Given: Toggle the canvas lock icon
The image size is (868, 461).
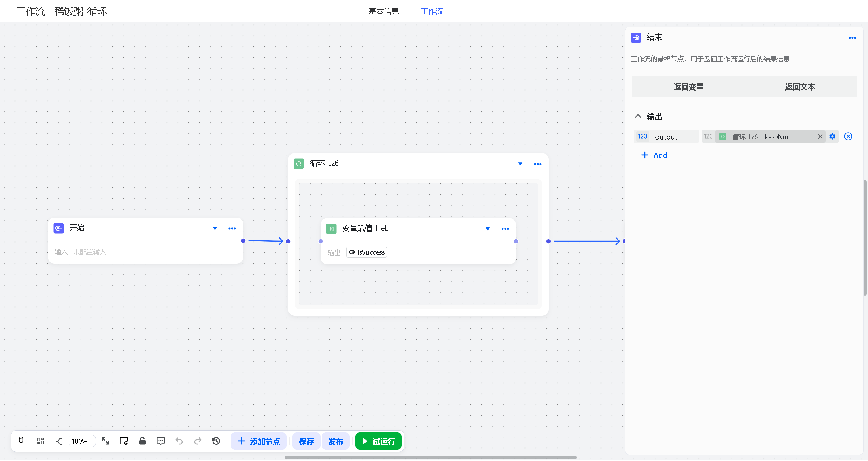Looking at the screenshot, I should click(x=142, y=441).
